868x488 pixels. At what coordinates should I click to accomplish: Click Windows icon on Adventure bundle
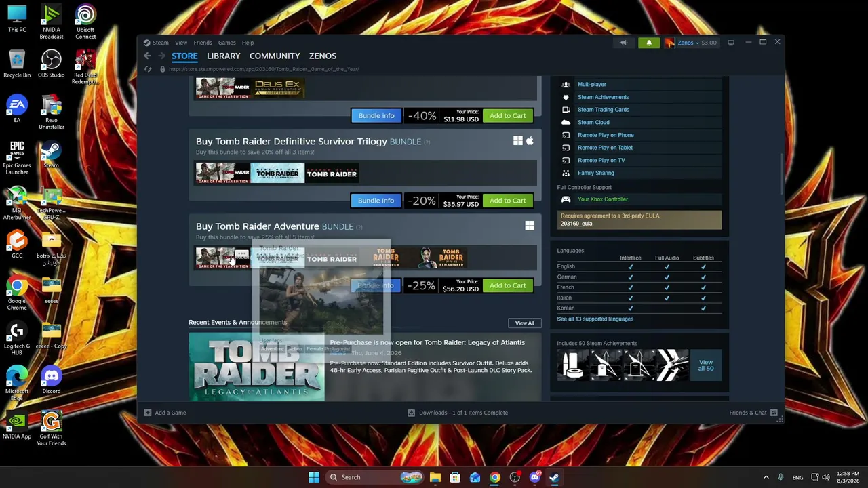pyautogui.click(x=530, y=226)
